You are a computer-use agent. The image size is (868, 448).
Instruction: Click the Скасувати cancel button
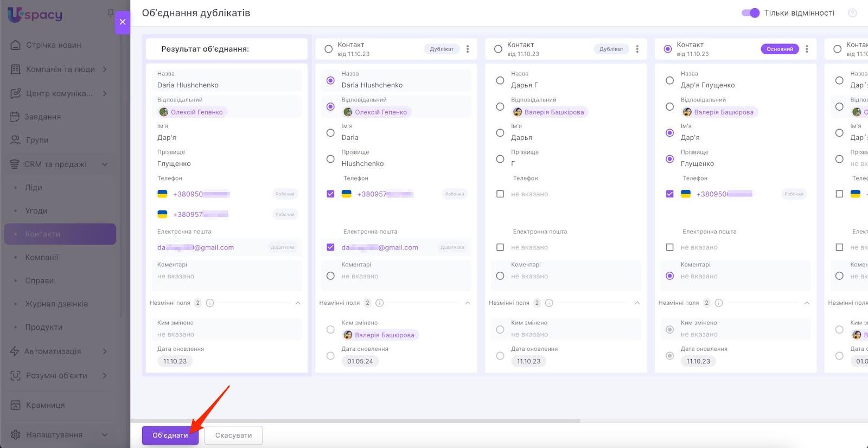tap(233, 436)
